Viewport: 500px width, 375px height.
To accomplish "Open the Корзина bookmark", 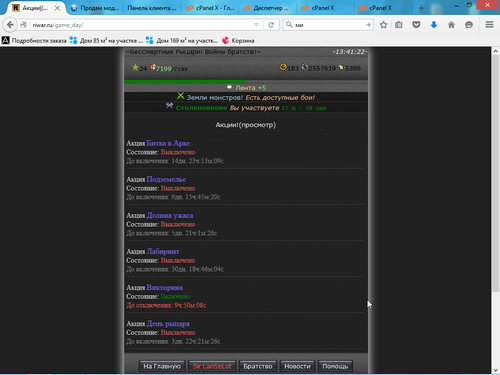I will (238, 41).
